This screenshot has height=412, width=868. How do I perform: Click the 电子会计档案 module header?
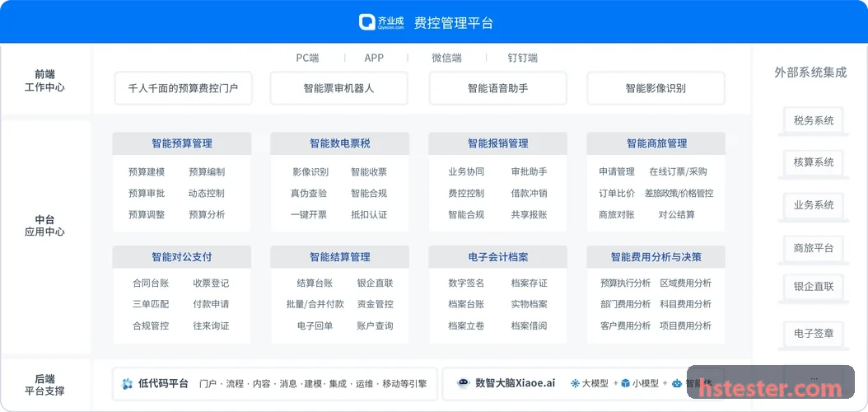(x=497, y=257)
